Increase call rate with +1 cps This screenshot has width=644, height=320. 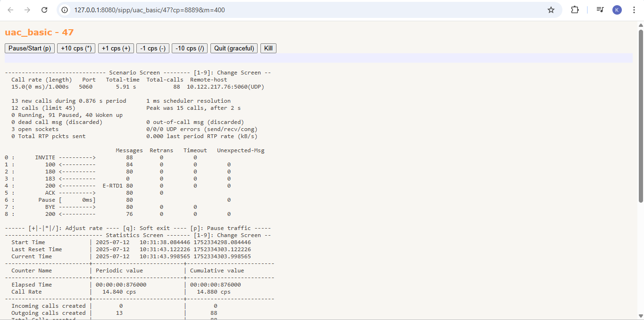[x=116, y=48]
